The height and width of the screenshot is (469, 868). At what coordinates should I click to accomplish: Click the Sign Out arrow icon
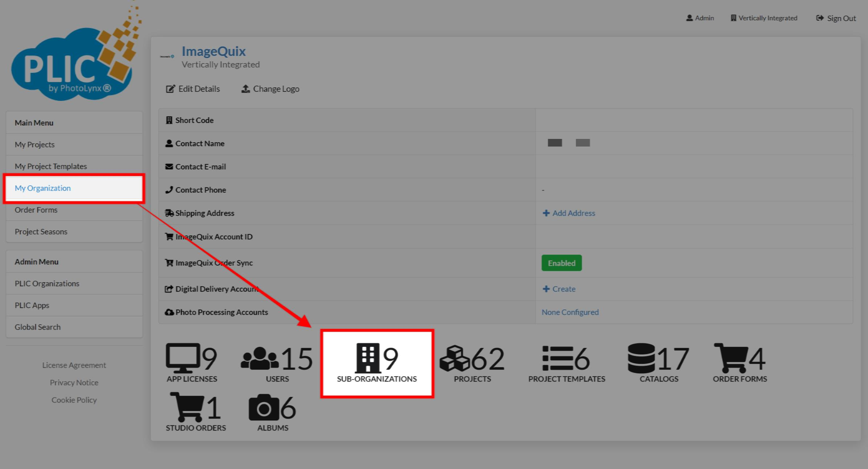click(820, 18)
